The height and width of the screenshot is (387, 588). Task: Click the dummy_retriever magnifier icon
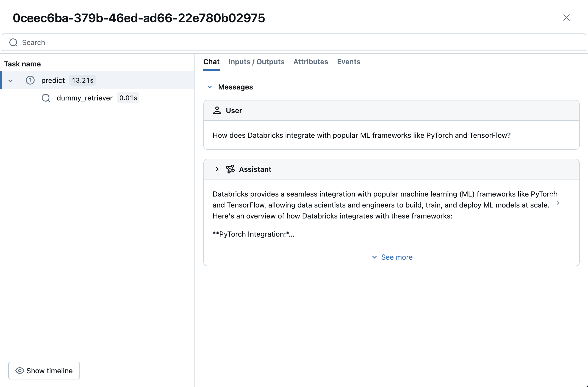pyautogui.click(x=46, y=98)
